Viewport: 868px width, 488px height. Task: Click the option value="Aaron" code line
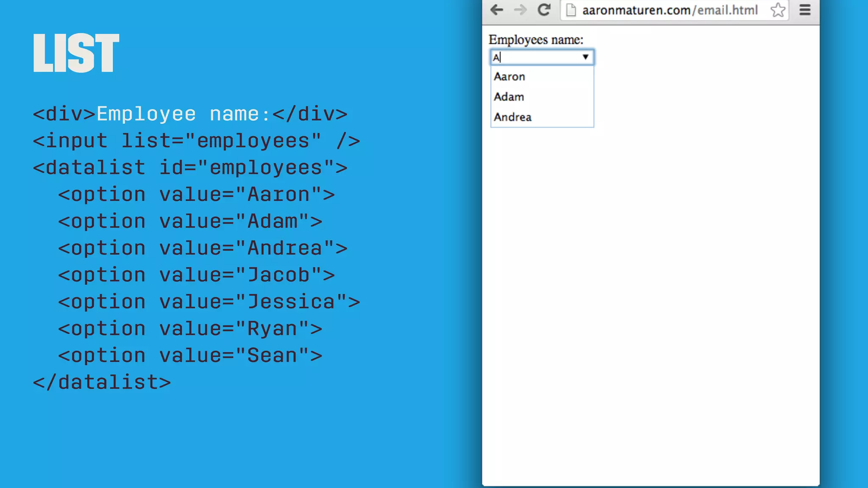(x=197, y=195)
